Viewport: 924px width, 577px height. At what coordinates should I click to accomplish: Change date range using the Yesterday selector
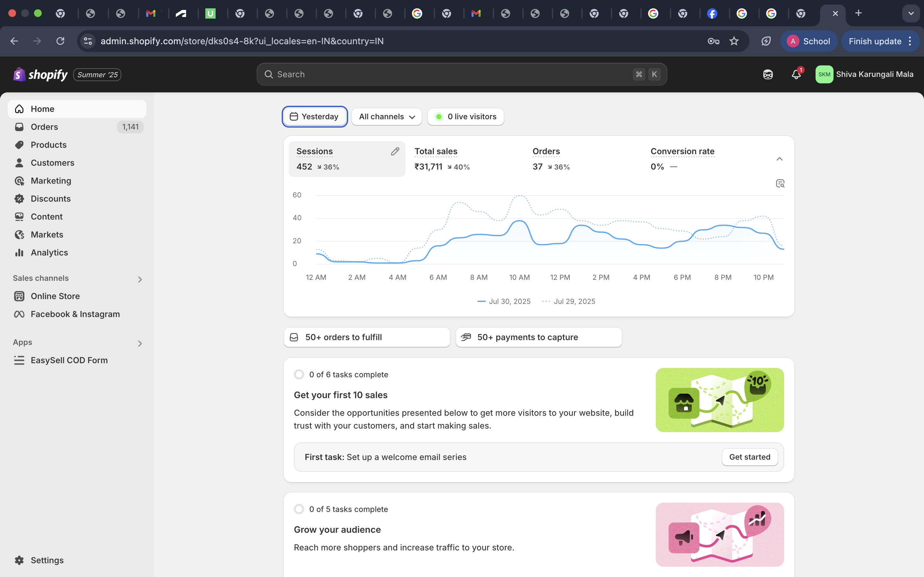point(314,116)
